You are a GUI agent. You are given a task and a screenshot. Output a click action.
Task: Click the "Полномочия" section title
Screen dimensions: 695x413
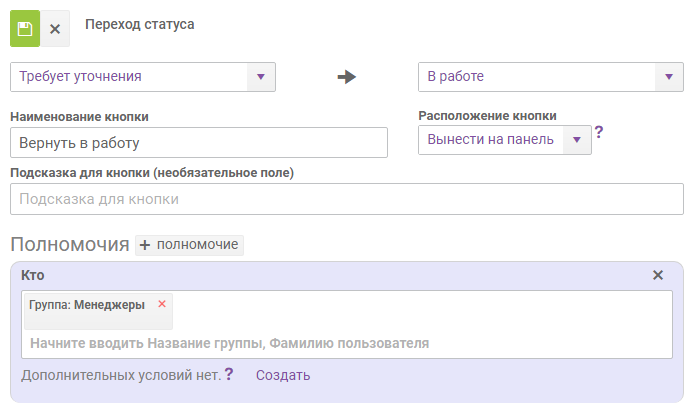[69, 245]
